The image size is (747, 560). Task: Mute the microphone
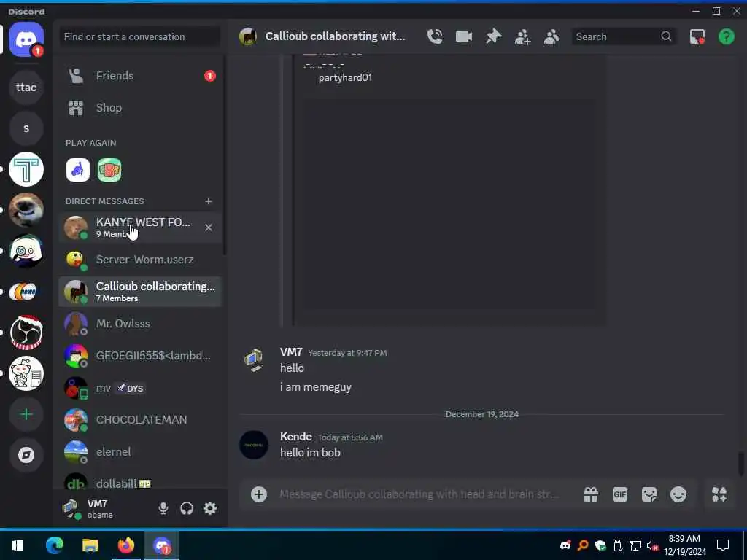point(163,508)
